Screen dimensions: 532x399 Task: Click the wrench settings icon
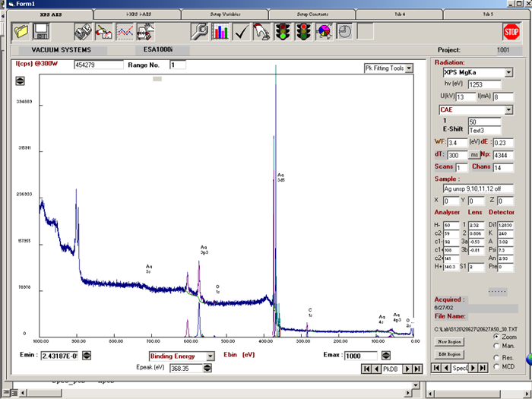tap(200, 31)
